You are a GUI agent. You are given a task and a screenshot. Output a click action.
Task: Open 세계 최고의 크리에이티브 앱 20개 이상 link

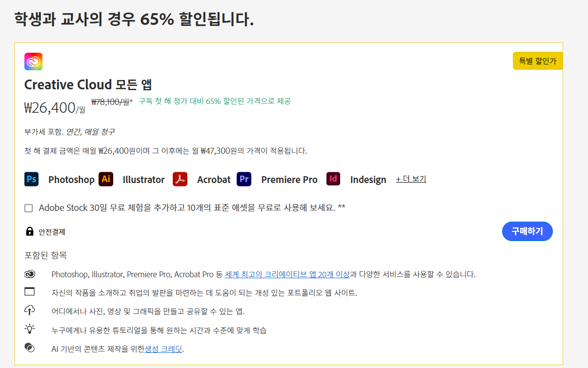(287, 274)
